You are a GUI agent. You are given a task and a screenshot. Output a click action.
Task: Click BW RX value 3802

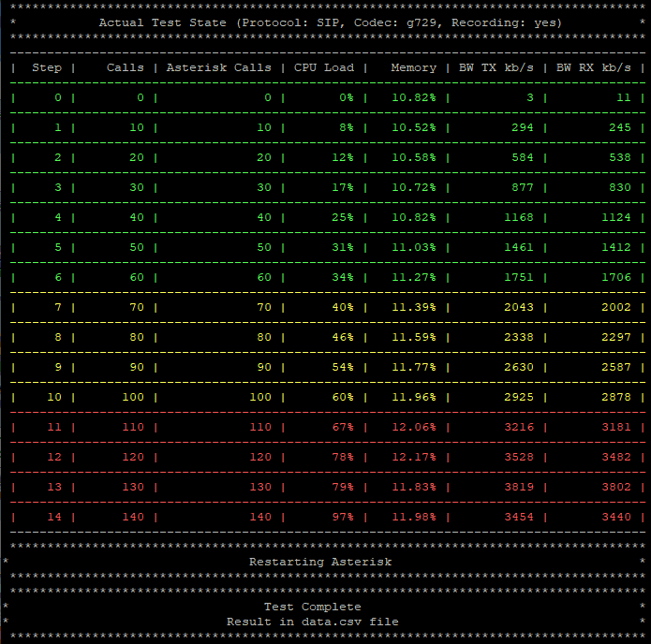tap(616, 487)
